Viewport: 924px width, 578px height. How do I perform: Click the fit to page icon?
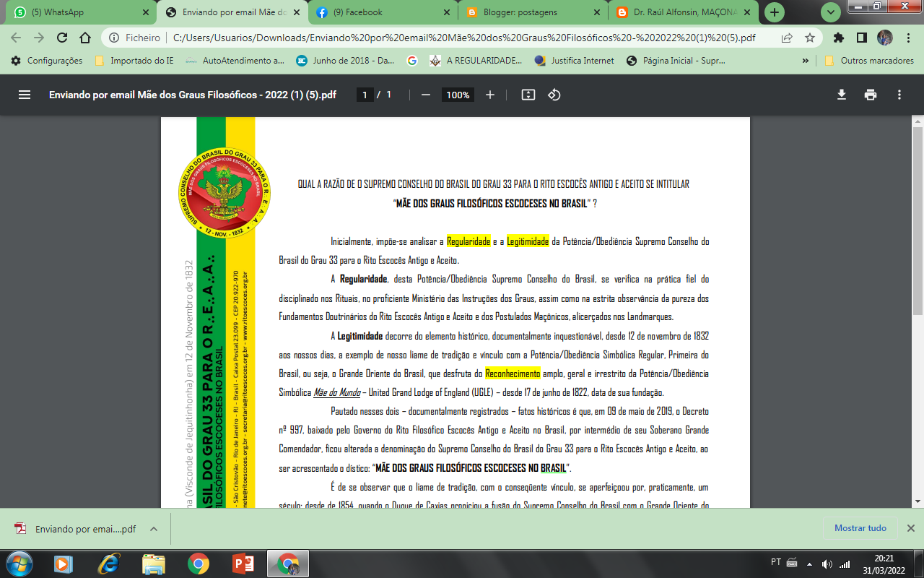(528, 95)
